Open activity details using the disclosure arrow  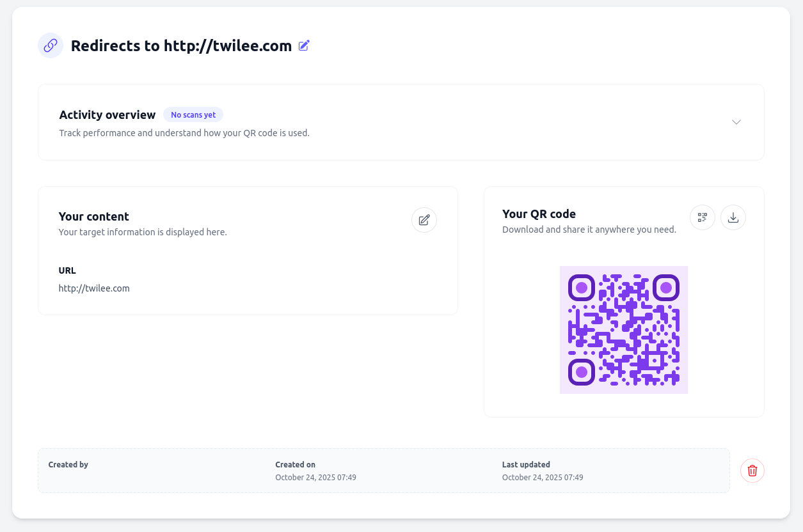tap(736, 121)
